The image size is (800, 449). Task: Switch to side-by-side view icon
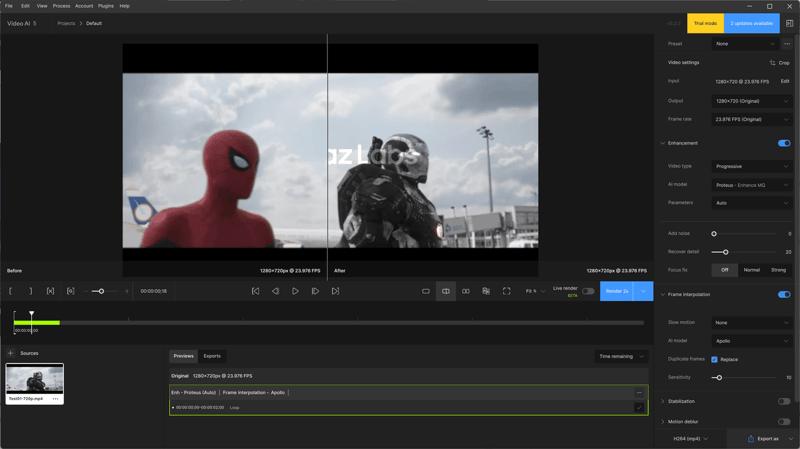pyautogui.click(x=466, y=291)
